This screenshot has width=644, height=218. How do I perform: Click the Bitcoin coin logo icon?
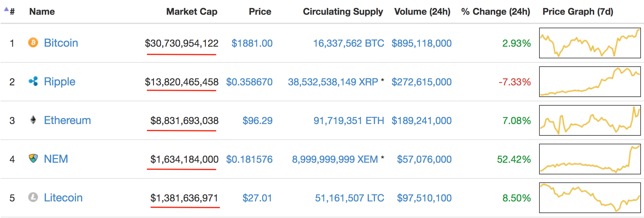(x=33, y=42)
